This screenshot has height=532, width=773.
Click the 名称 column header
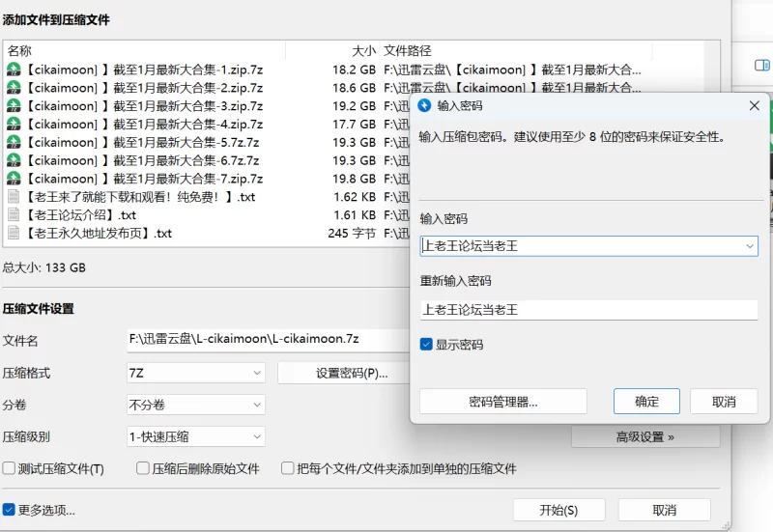[144, 51]
